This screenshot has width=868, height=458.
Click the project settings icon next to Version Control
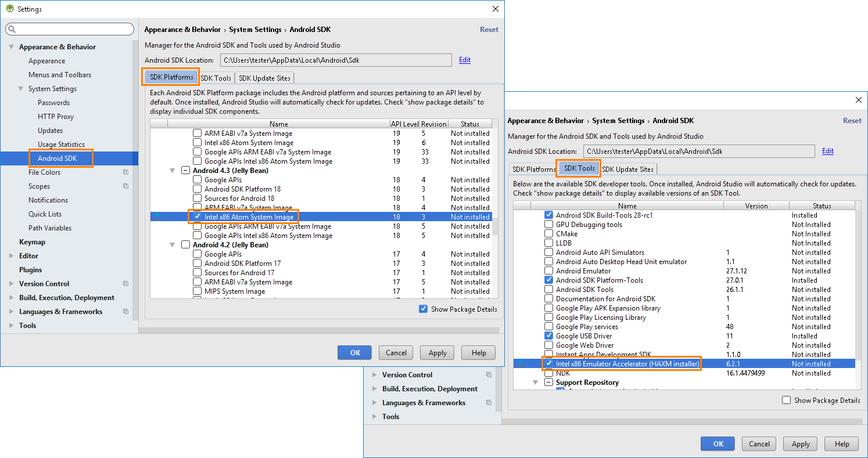coord(125,284)
